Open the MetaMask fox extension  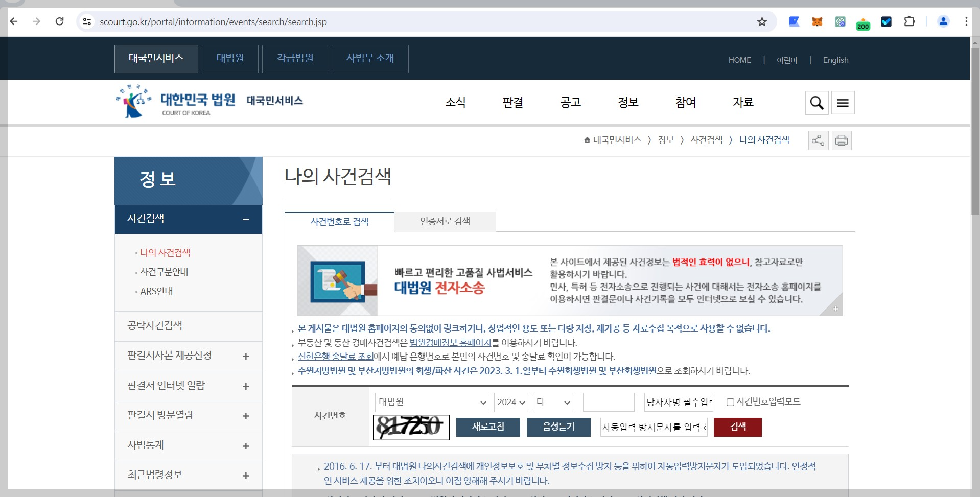pos(817,21)
